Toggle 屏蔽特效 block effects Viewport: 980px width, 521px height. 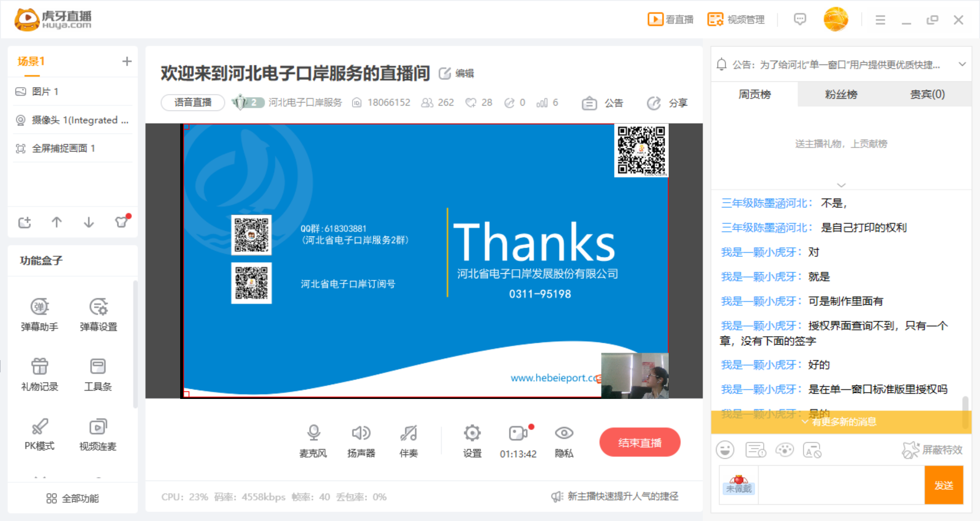point(932,450)
